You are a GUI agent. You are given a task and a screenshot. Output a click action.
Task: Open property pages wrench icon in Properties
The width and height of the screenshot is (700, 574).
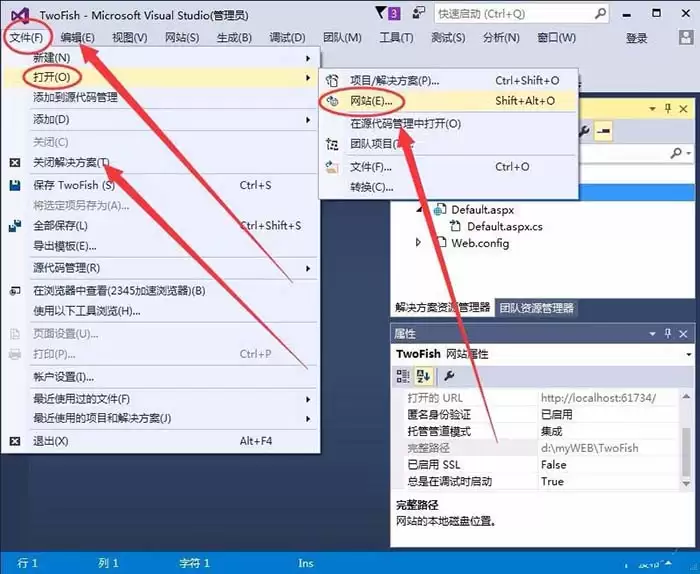[449, 376]
